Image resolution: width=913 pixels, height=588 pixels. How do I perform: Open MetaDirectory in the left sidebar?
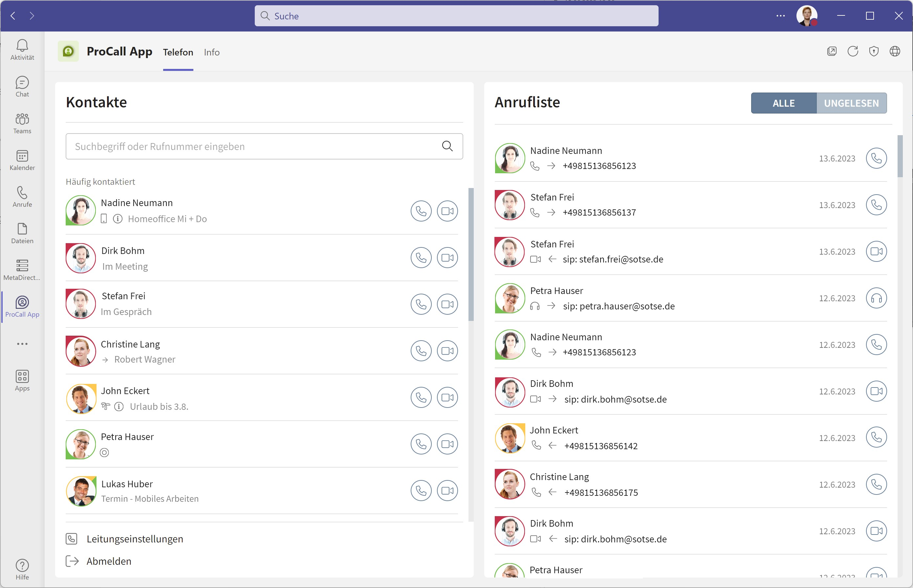22,270
